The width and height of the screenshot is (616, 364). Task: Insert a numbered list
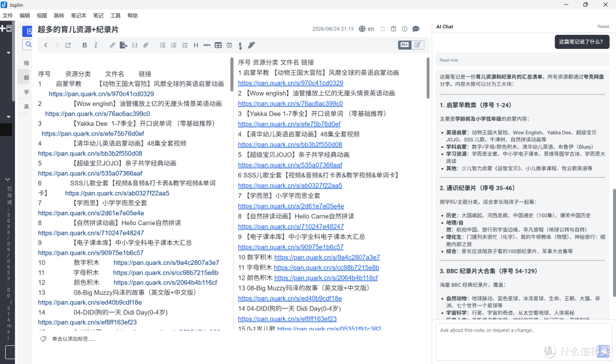[x=173, y=45]
